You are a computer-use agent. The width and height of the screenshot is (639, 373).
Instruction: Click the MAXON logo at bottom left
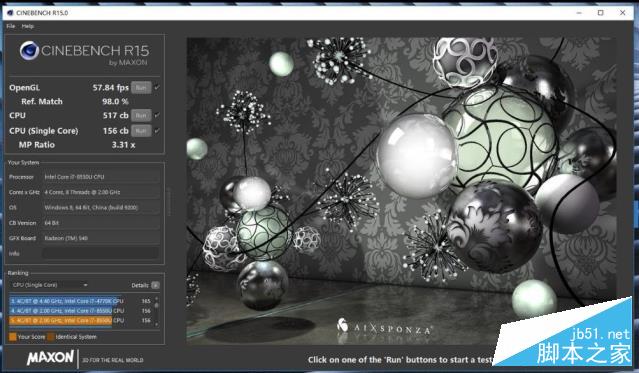51,358
